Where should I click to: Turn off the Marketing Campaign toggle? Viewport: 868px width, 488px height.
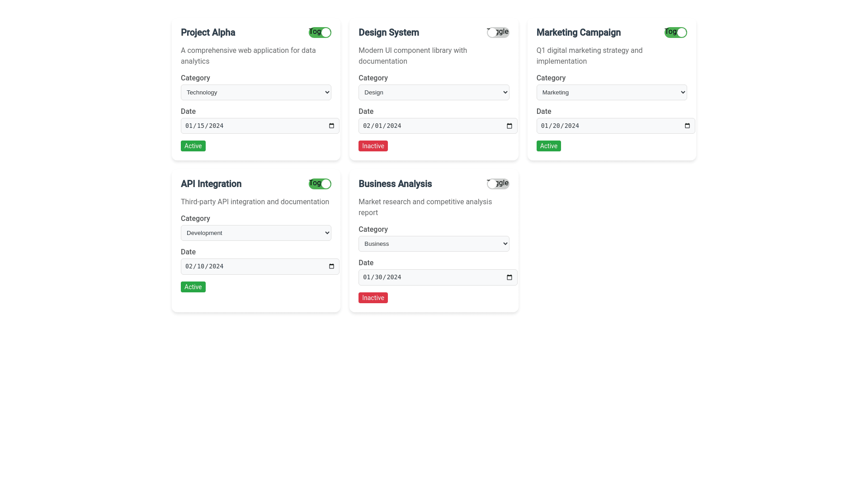point(675,33)
